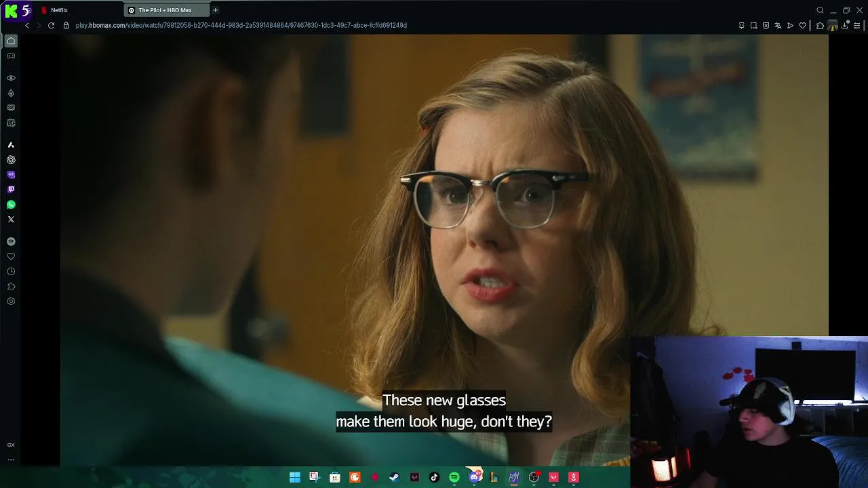The height and width of the screenshot is (488, 868).
Task: Open ChatGPT icon in sidebar
Action: [x=11, y=160]
